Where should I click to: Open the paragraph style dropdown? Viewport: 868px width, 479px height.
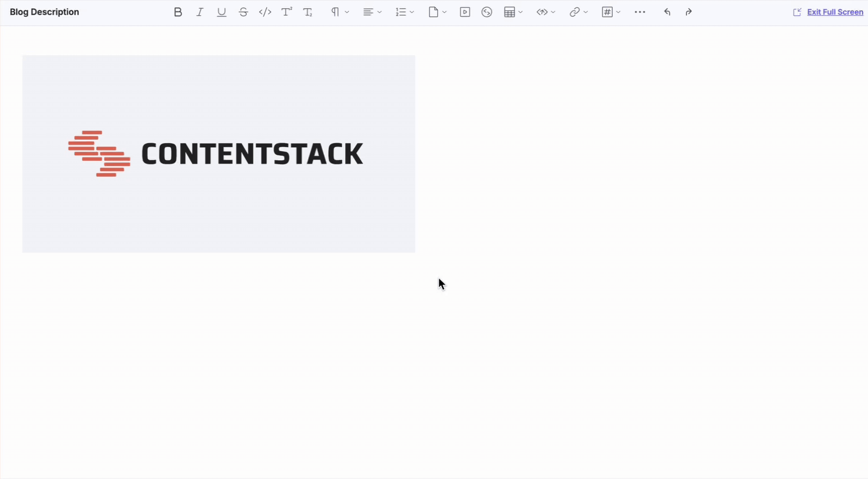point(340,12)
